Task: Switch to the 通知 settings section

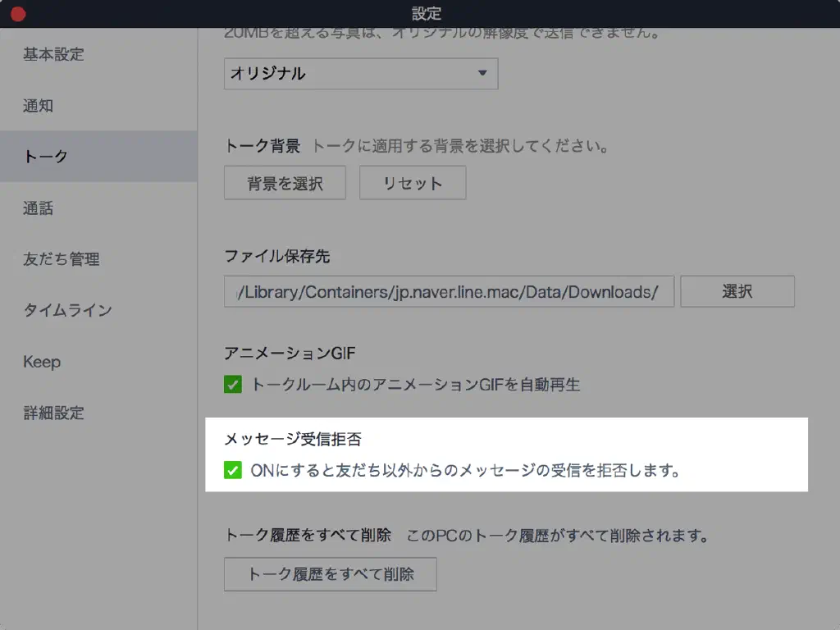Action: 38,106
